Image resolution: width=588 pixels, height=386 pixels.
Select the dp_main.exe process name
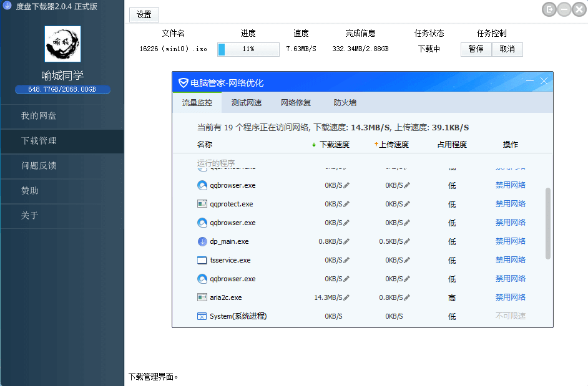click(229, 241)
